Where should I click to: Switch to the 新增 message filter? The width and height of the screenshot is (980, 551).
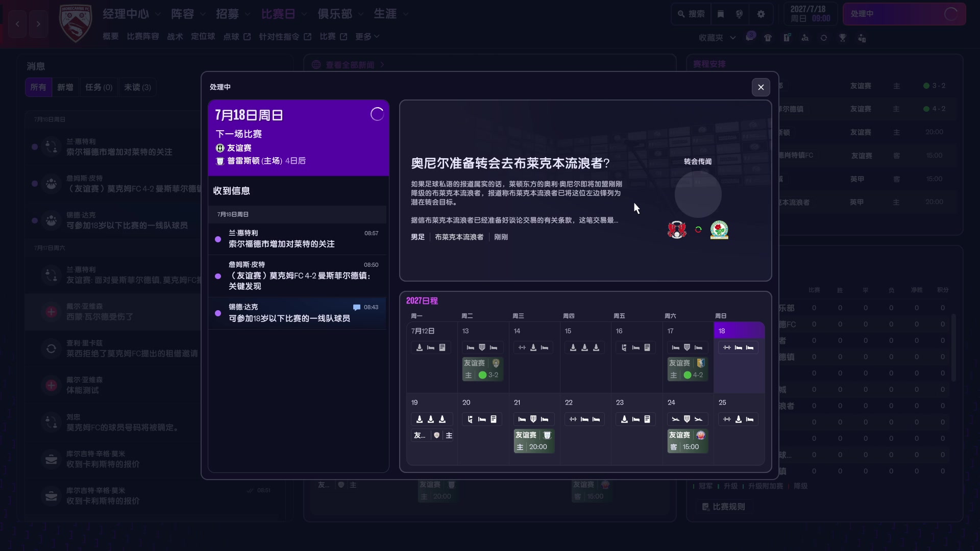(65, 87)
